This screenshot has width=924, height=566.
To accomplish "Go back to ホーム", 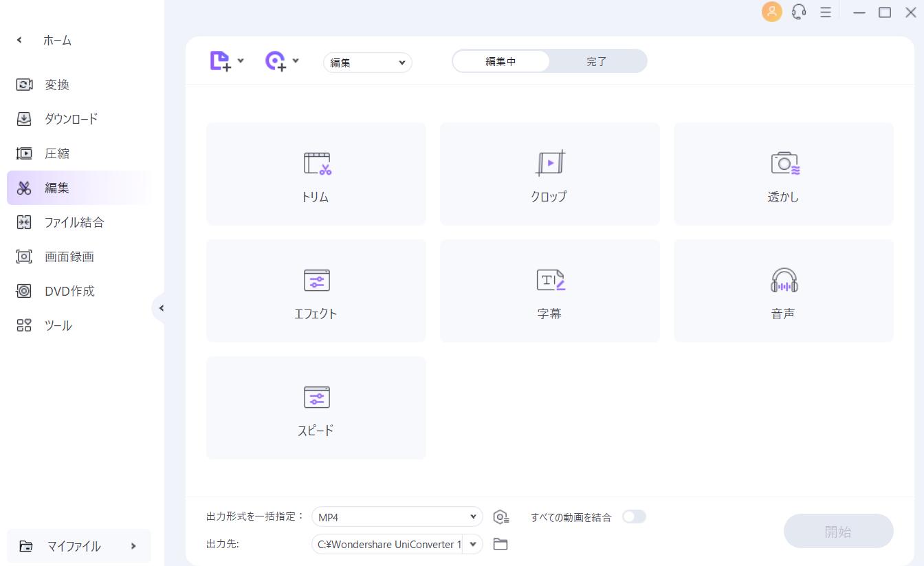I will 45,40.
